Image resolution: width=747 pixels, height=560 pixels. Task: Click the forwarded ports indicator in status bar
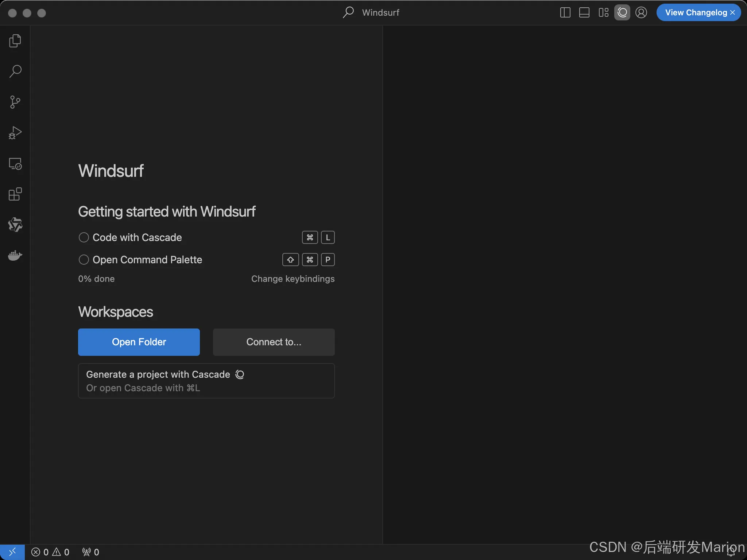click(90, 552)
